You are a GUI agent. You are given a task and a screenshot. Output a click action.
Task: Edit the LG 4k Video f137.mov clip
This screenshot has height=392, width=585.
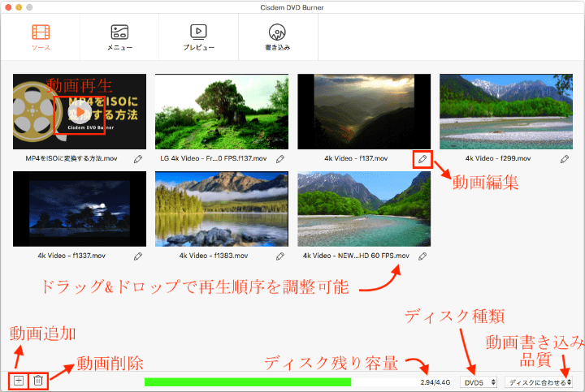point(280,159)
